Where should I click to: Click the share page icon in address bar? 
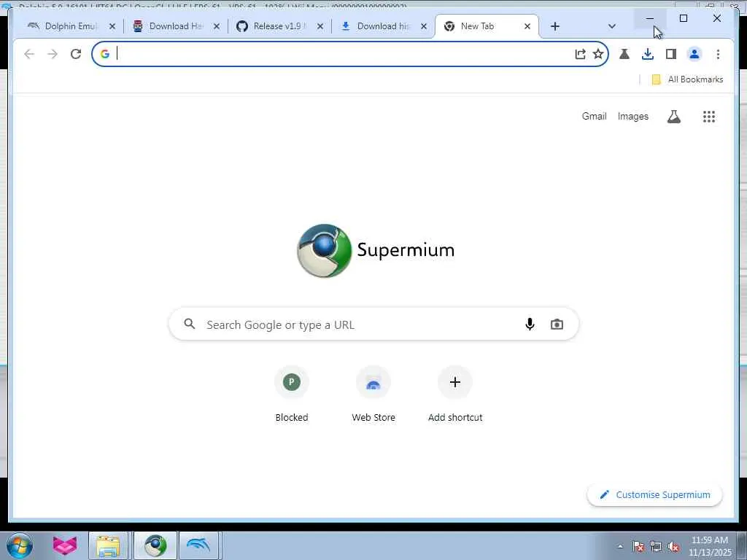(580, 54)
